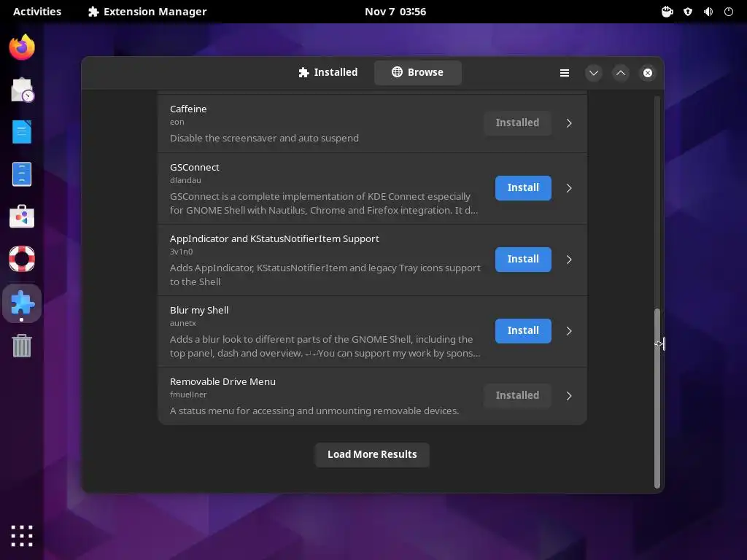Open Firefox from the dock
The height and width of the screenshot is (560, 747).
(22, 47)
